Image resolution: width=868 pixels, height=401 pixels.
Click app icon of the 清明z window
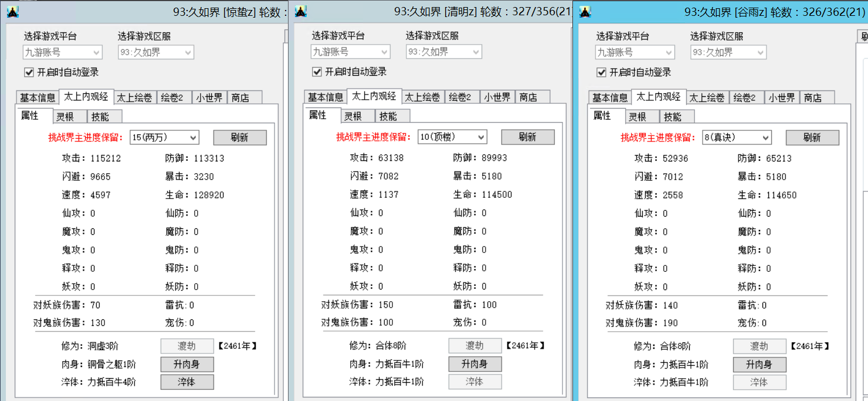tap(301, 12)
